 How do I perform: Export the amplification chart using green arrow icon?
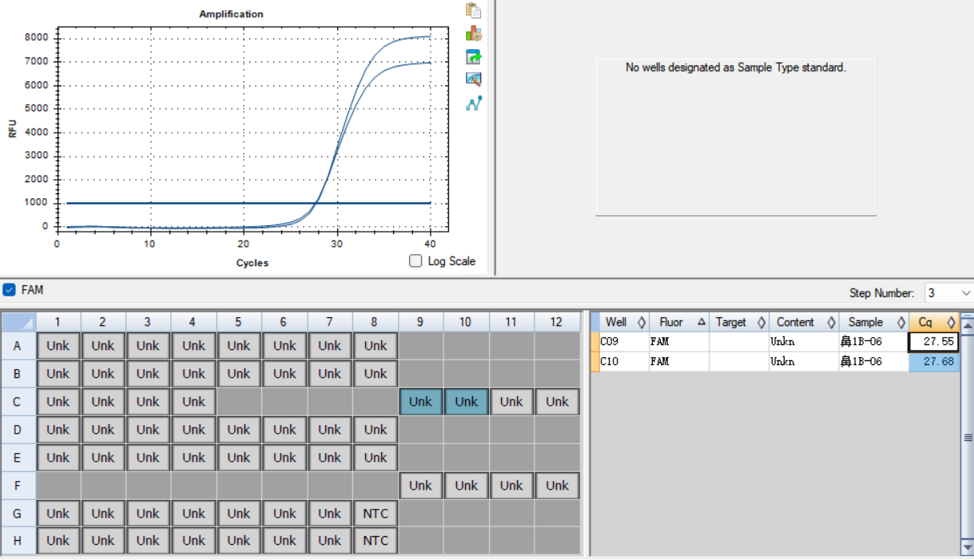pos(474,57)
